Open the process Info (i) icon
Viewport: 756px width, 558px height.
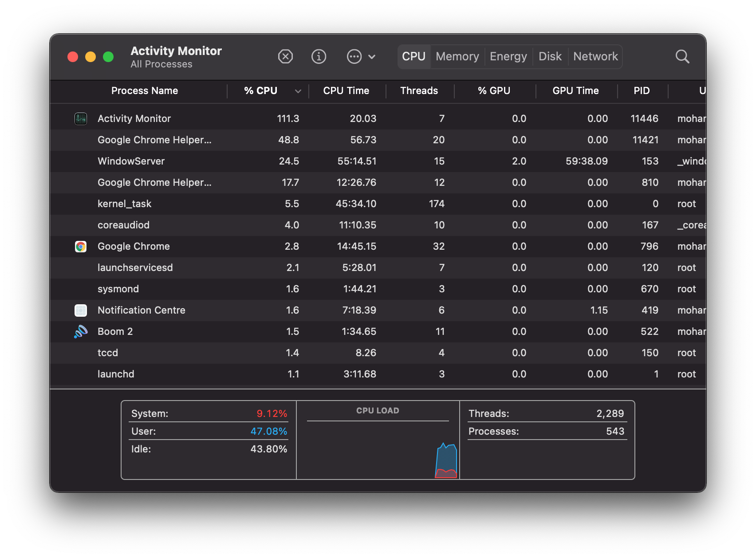319,57
